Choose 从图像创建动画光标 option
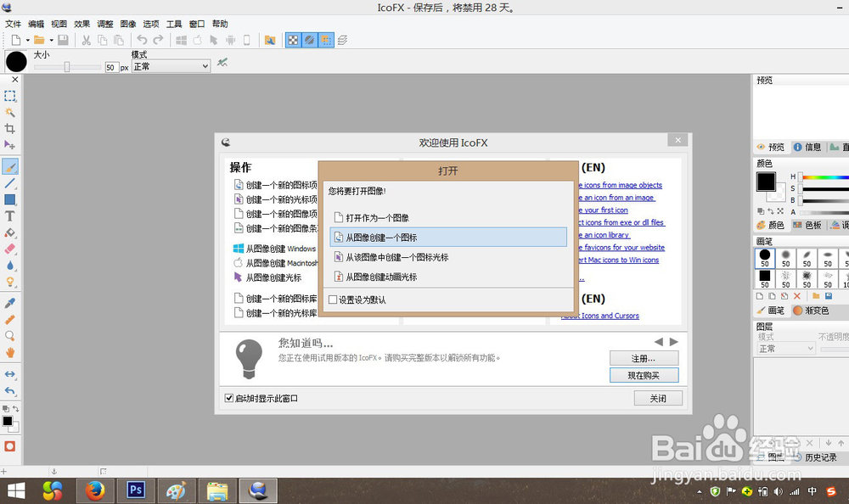849x504 pixels. pyautogui.click(x=448, y=277)
